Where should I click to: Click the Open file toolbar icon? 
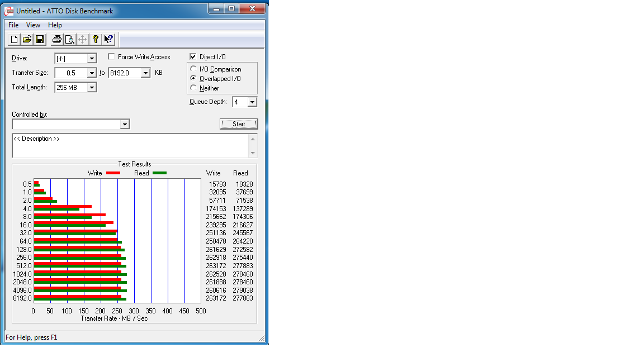click(x=27, y=40)
